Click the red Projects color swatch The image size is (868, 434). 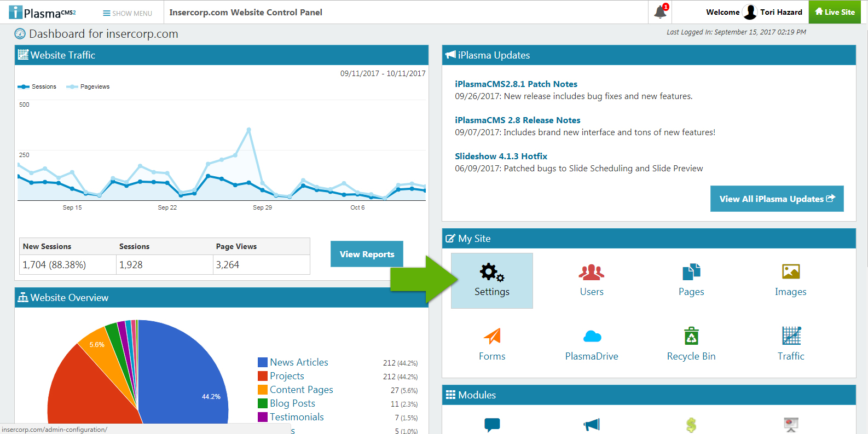[x=263, y=376]
